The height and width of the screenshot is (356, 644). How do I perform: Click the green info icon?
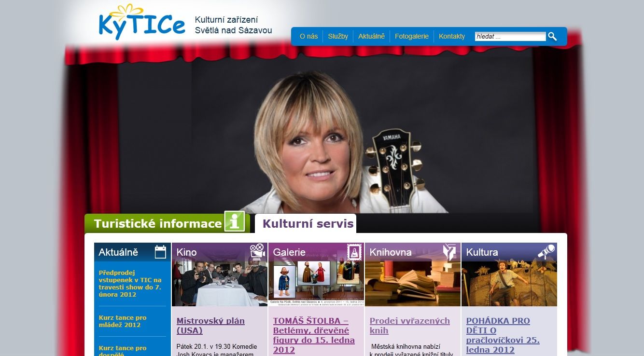[235, 221]
